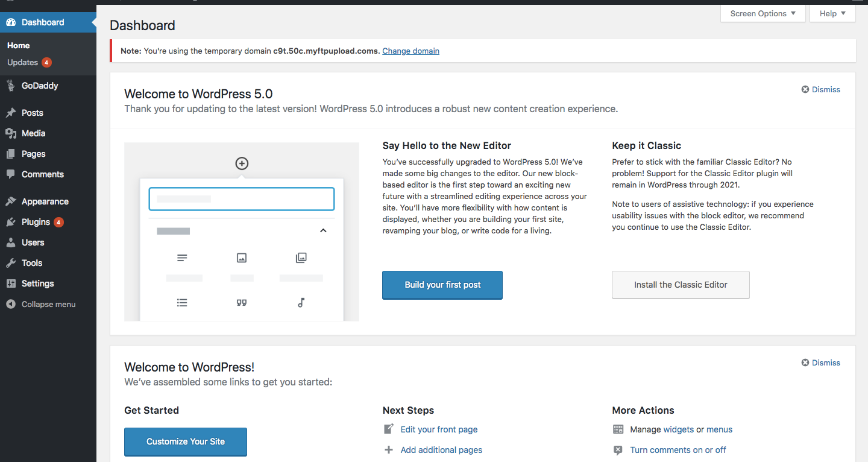868x462 pixels.
Task: Open the Add additional pages link
Action: (x=441, y=450)
